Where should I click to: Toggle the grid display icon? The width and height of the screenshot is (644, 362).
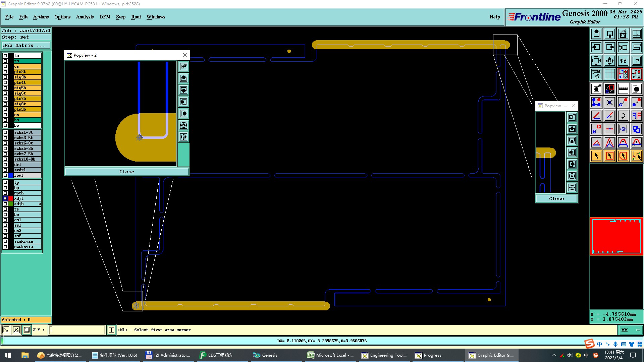[609, 74]
